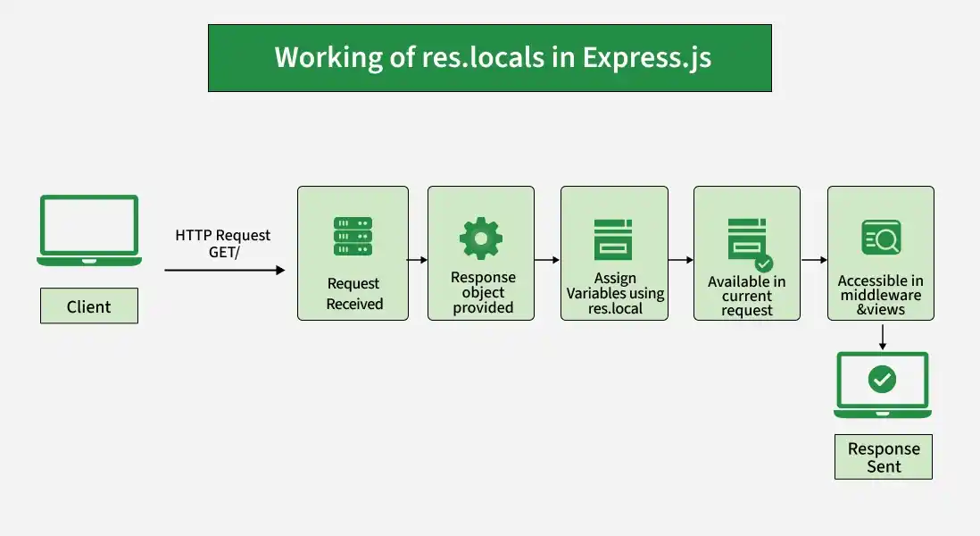Select the Client label box

click(88, 306)
